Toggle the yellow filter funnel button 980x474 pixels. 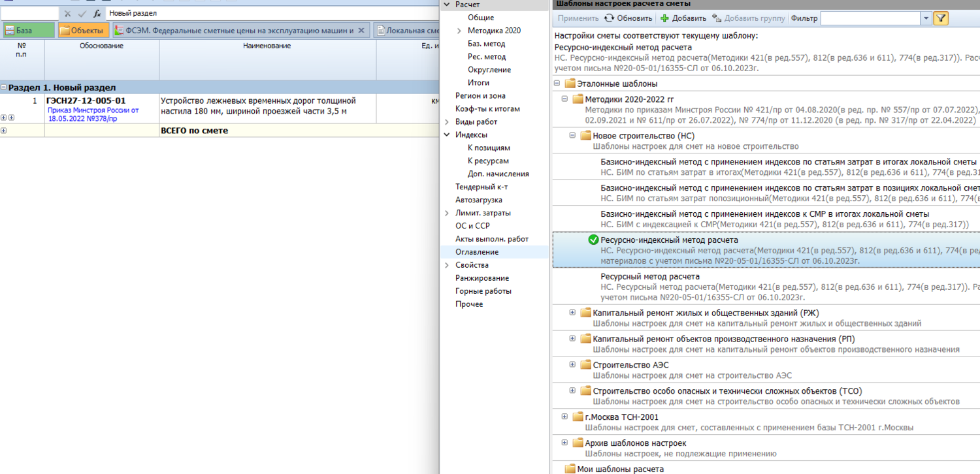click(x=940, y=18)
